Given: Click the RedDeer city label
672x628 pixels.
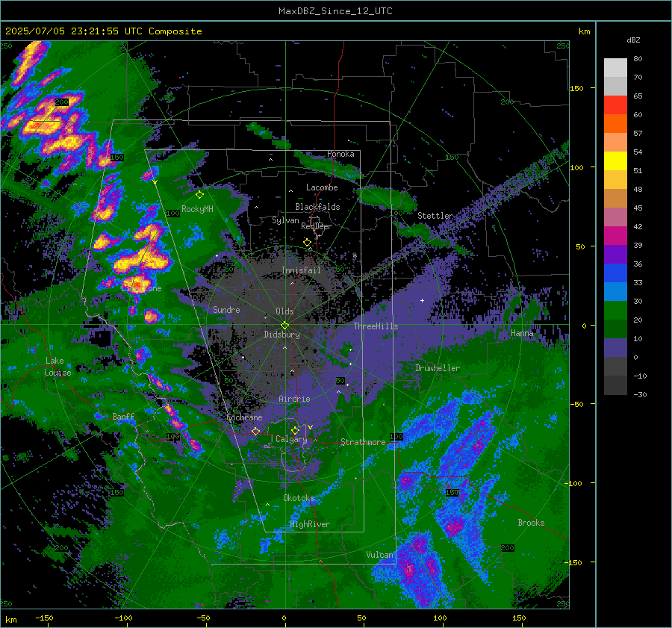Looking at the screenshot, I should pyautogui.click(x=317, y=226).
